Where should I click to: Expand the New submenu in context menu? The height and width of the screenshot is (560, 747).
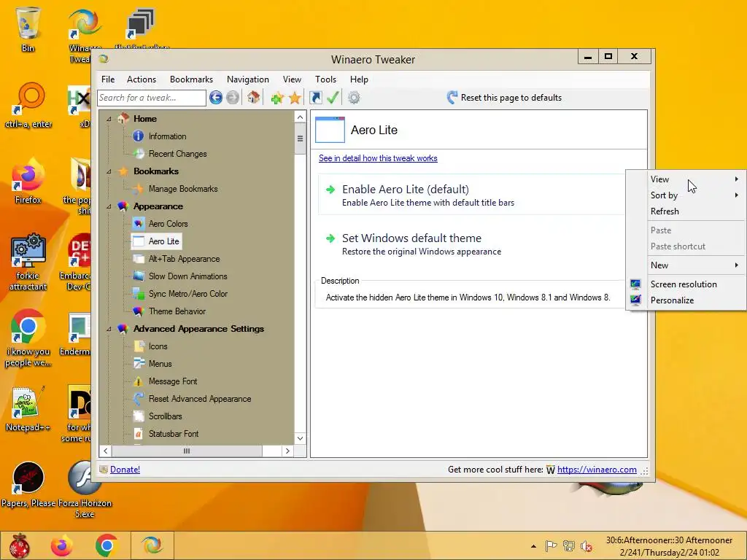[x=696, y=265]
